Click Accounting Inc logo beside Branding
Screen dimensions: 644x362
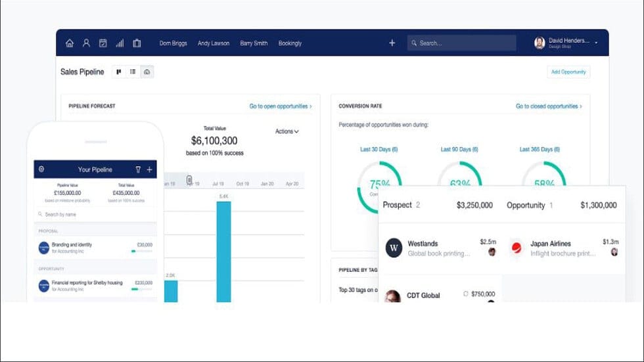[44, 248]
